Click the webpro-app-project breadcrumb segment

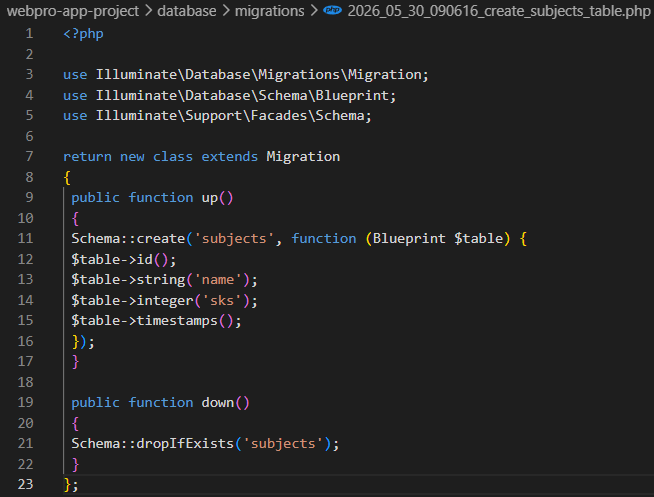tap(73, 11)
